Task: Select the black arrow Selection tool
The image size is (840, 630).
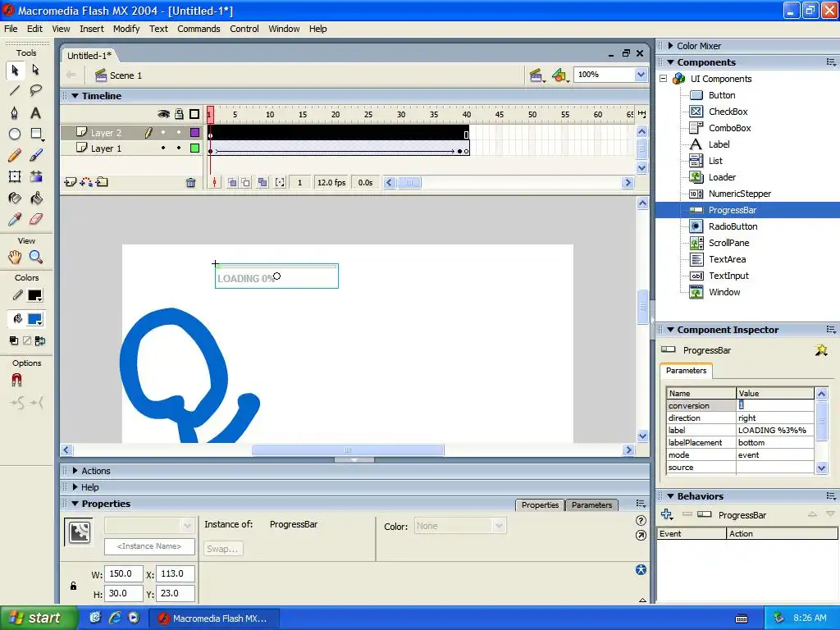Action: tap(15, 71)
